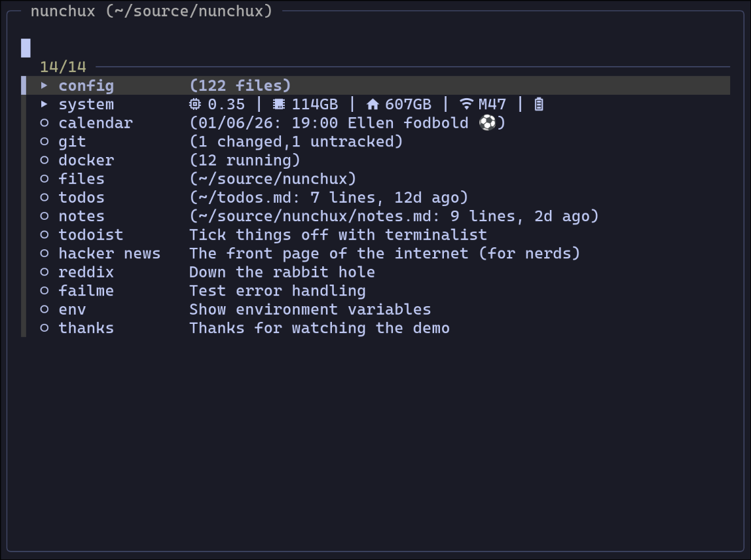This screenshot has height=560, width=751.
Task: Open the calendar menu item
Action: coord(96,123)
